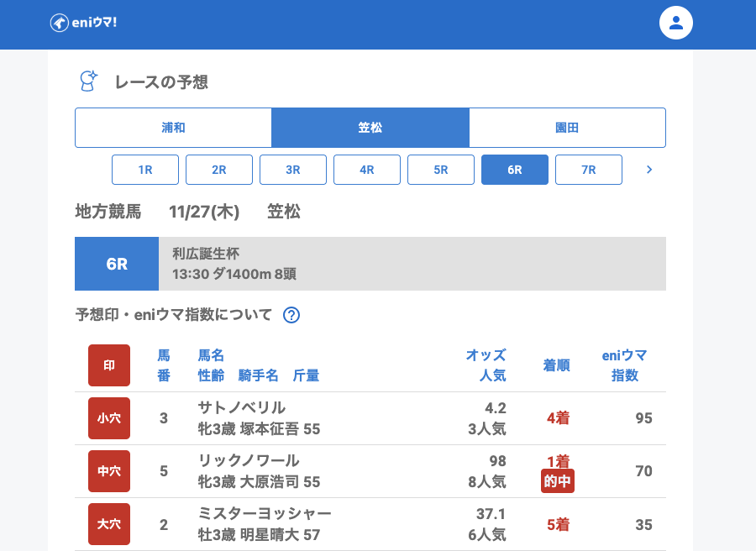The image size is (756, 551).
Task: Click the 大穴 mark badge for ミスターヨッシャー
Action: (x=109, y=524)
